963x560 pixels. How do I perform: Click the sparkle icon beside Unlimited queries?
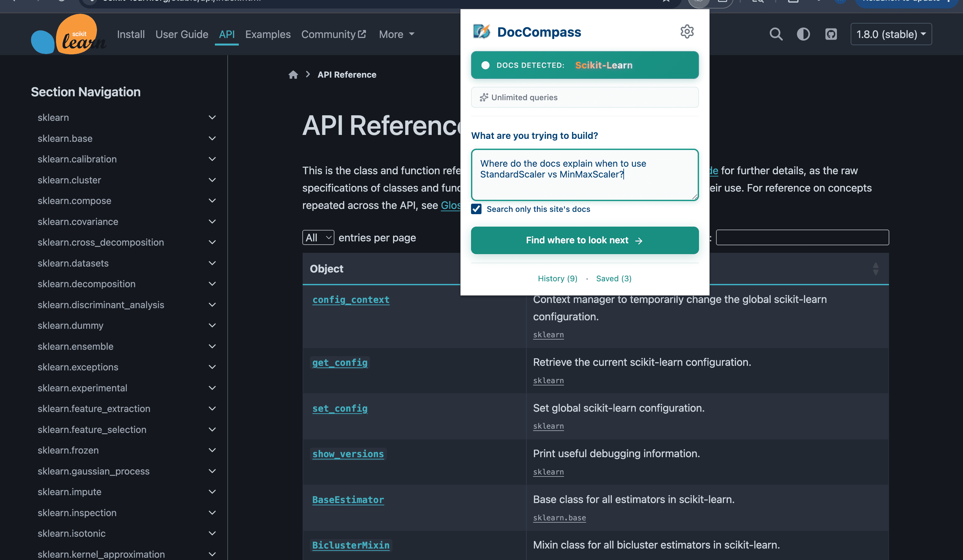(484, 97)
